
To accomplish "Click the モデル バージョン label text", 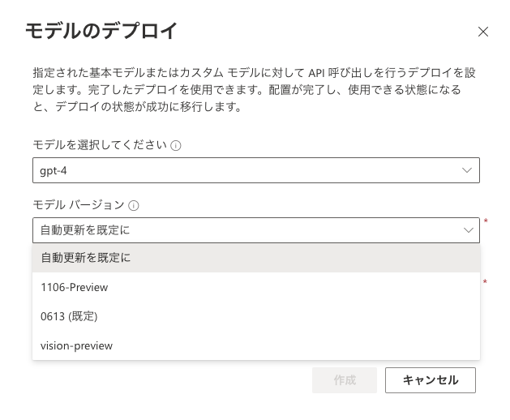I will click(x=78, y=206).
